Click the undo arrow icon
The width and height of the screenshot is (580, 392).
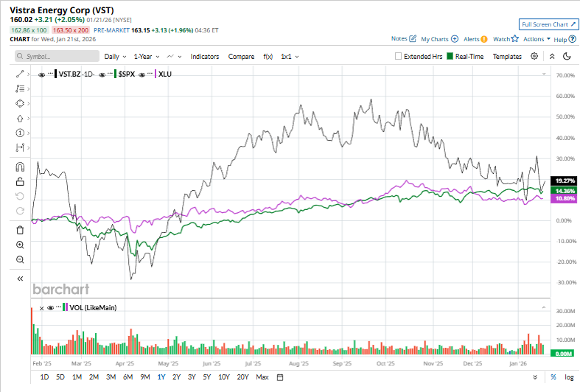[x=20, y=197]
